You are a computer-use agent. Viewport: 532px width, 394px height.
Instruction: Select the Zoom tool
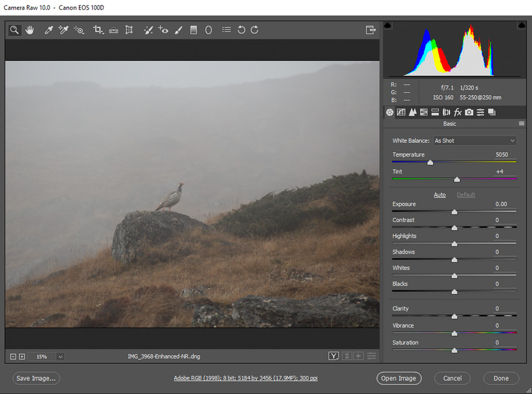coord(14,29)
